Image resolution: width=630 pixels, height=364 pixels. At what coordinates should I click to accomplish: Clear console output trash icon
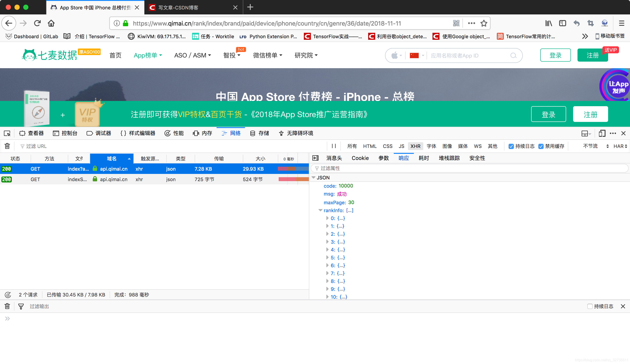point(7,306)
